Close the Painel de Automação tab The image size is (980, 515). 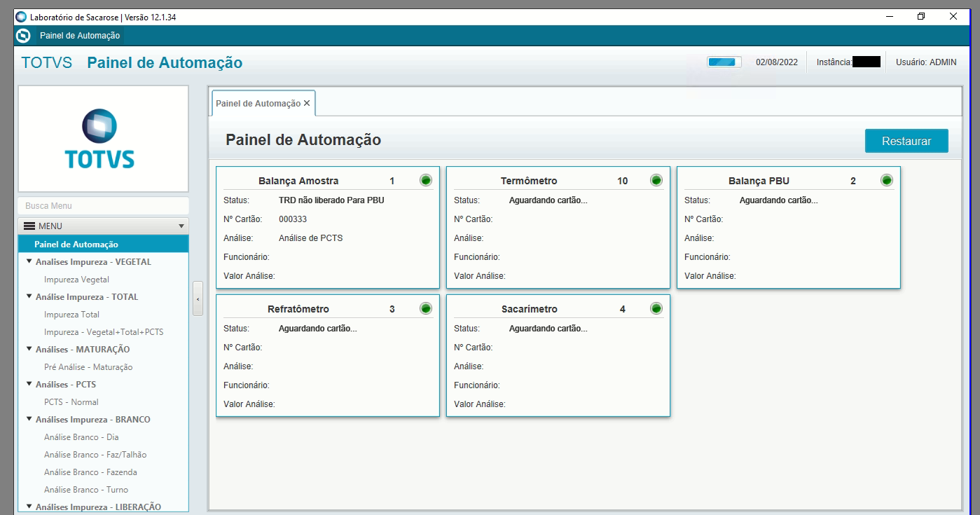(x=307, y=103)
